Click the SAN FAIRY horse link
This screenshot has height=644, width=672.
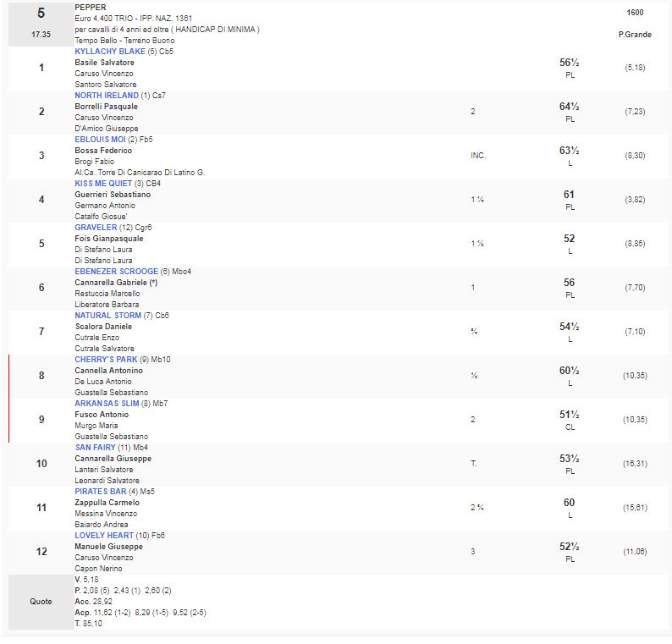(95, 448)
